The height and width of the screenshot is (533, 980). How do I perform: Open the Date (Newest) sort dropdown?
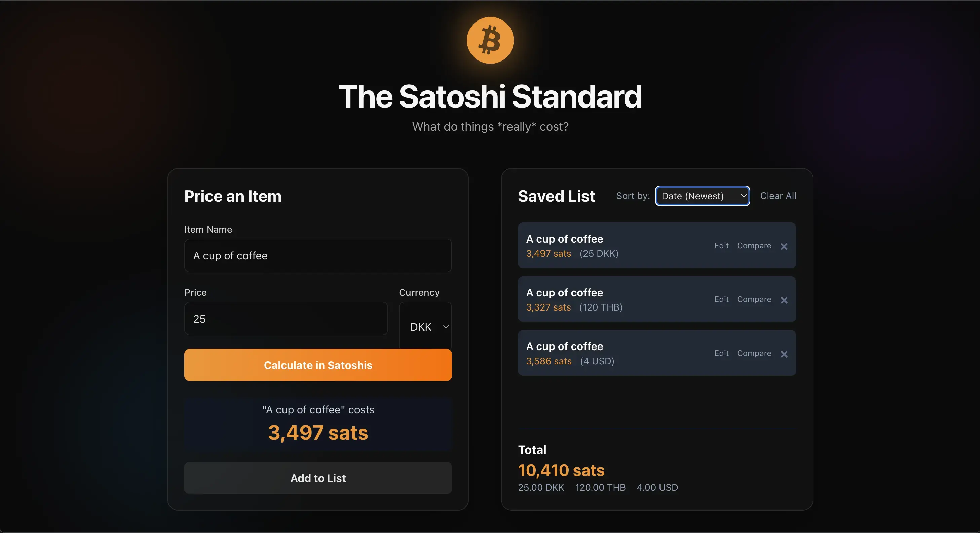click(x=702, y=196)
